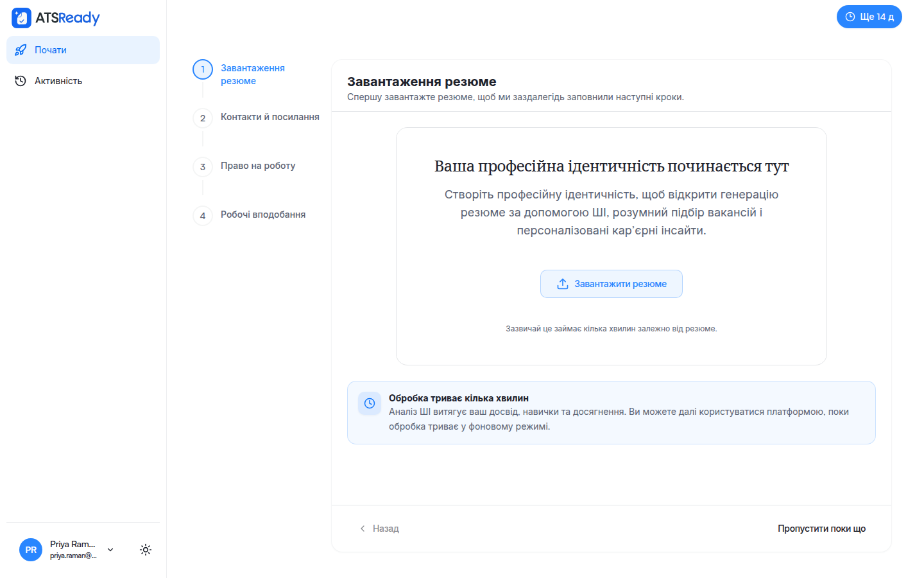This screenshot has width=924, height=578.
Task: Click the left chevron beside Назад
Action: 363,529
